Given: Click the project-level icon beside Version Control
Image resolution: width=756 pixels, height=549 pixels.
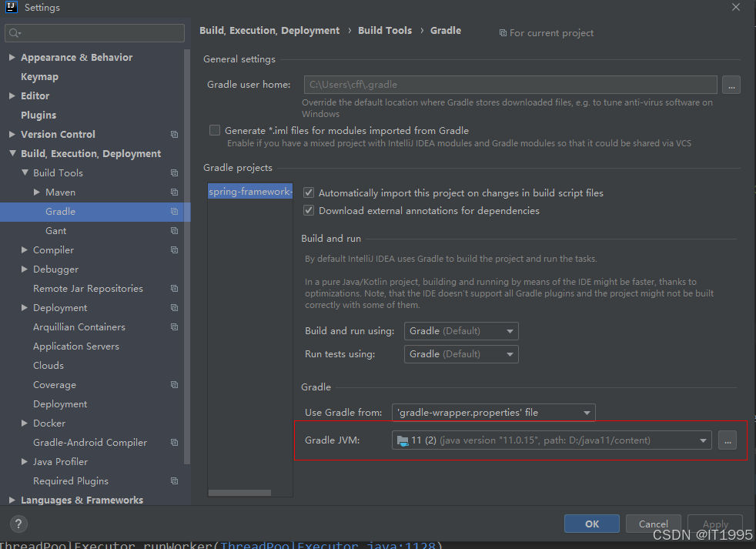Looking at the screenshot, I should [175, 135].
